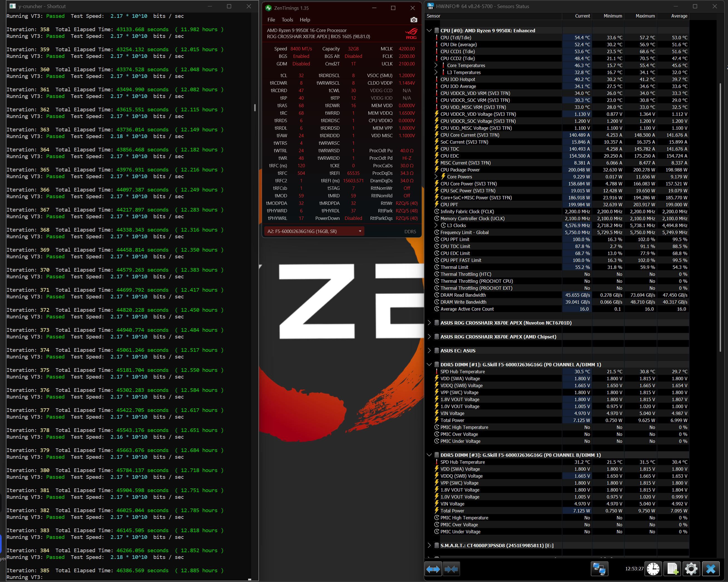
Task: Expand the L3 Temperatures subgroup
Action: 436,72
